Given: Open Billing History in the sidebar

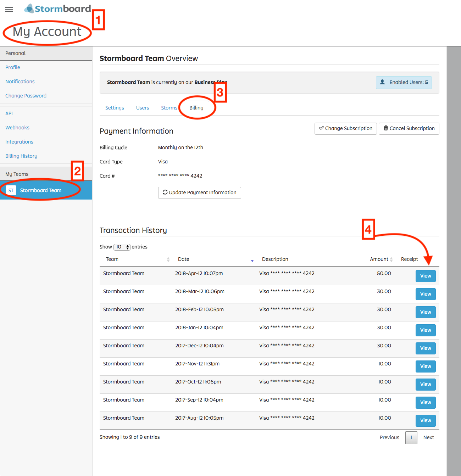Looking at the screenshot, I should point(21,156).
